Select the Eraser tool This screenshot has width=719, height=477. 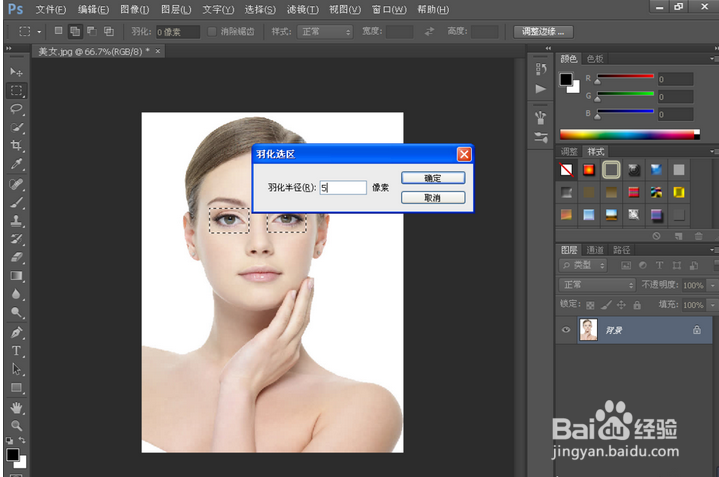(16, 257)
